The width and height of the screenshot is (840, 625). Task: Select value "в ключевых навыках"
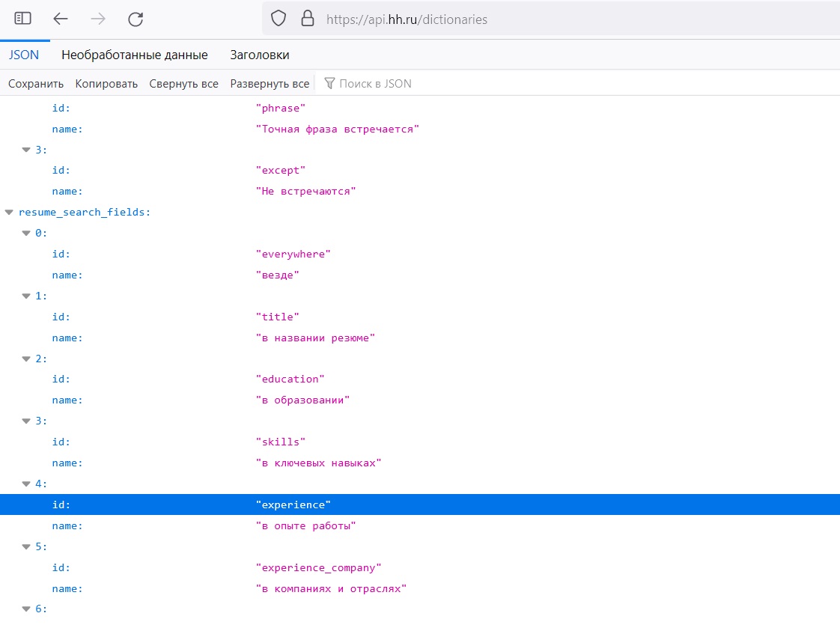[319, 463]
